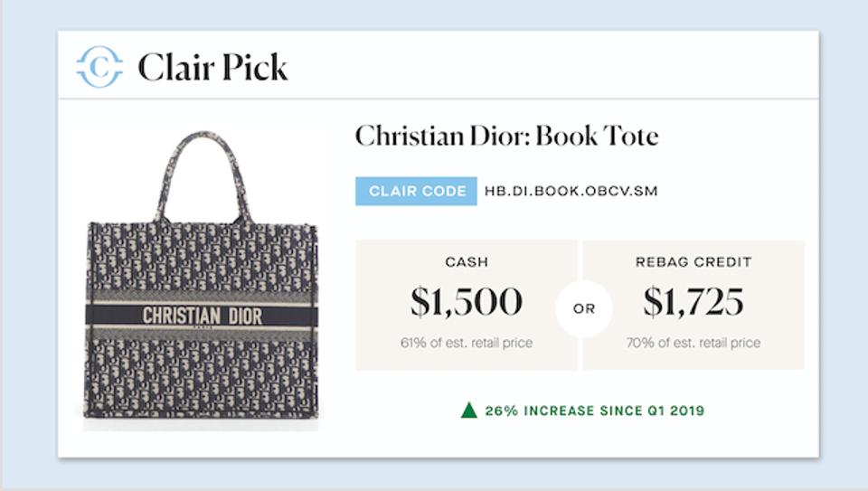The image size is (868, 491).
Task: Click the CASH label
Action: point(467,262)
